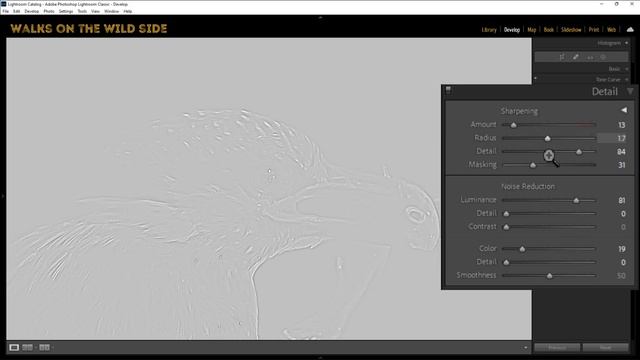
Task: Click the Reset button
Action: click(605, 348)
